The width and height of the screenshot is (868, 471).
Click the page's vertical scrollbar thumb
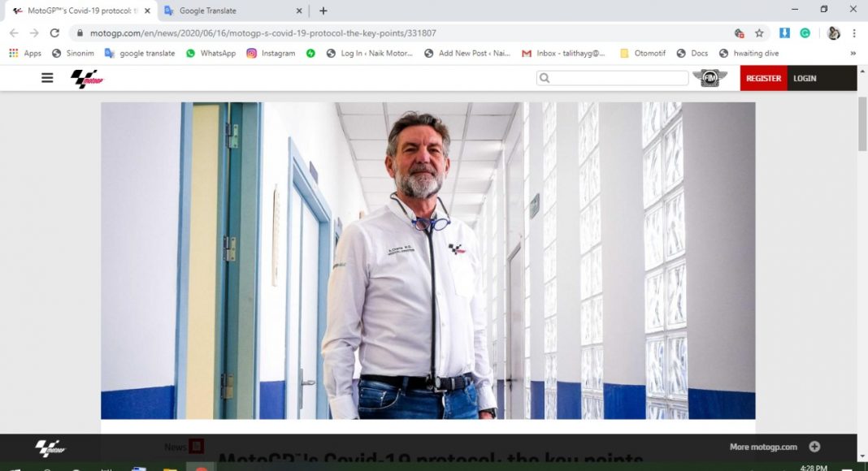point(862,122)
